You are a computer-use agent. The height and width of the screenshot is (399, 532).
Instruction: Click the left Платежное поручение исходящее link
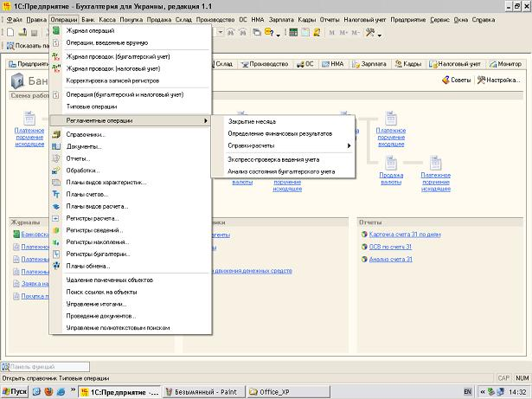click(29, 138)
